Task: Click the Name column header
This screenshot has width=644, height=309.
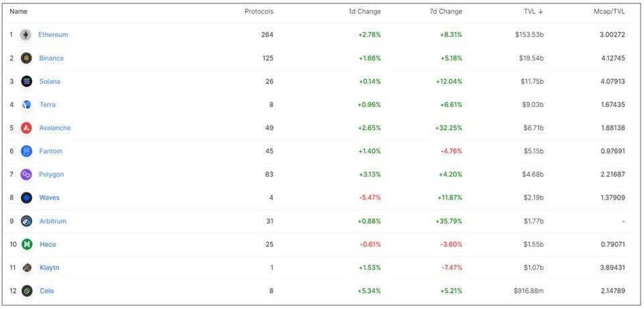Action: point(19,11)
